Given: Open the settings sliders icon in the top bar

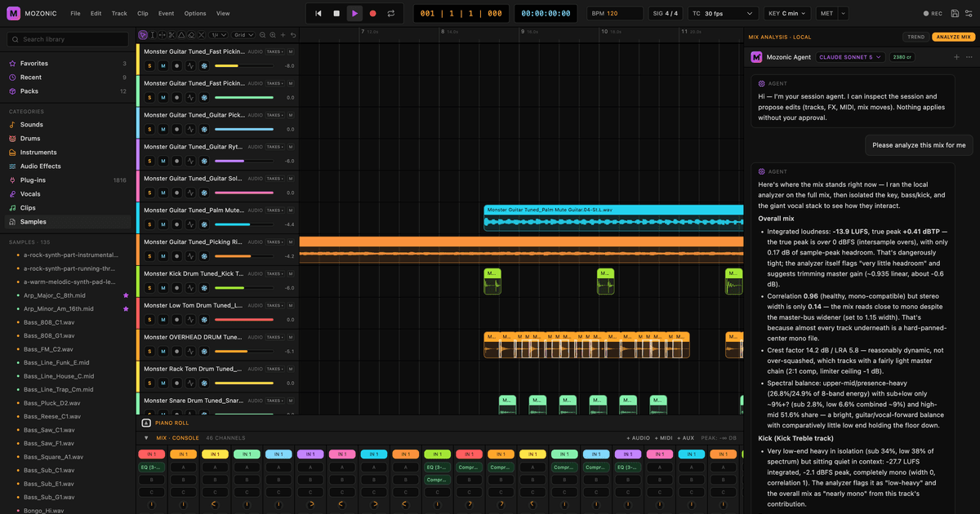Looking at the screenshot, I should click(968, 13).
